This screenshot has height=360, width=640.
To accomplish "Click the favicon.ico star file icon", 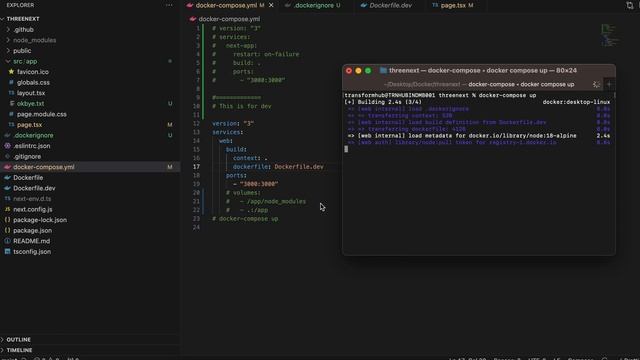I will [11, 72].
